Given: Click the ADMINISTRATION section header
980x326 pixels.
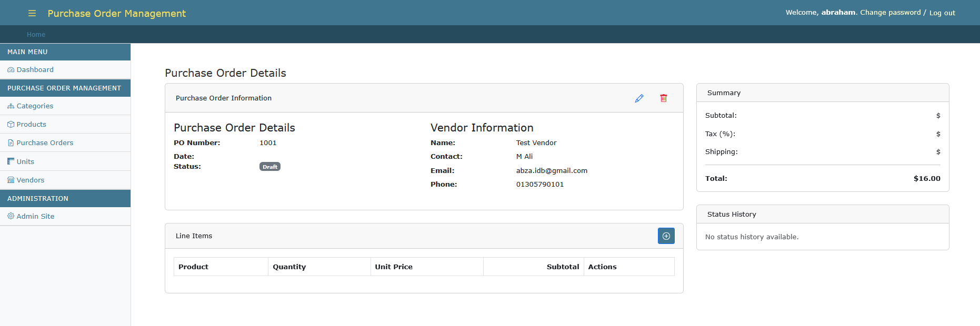Looking at the screenshot, I should pos(65,199).
